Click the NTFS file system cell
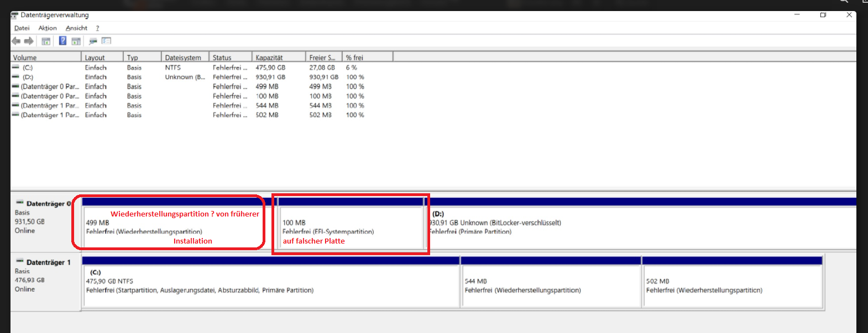 [173, 67]
